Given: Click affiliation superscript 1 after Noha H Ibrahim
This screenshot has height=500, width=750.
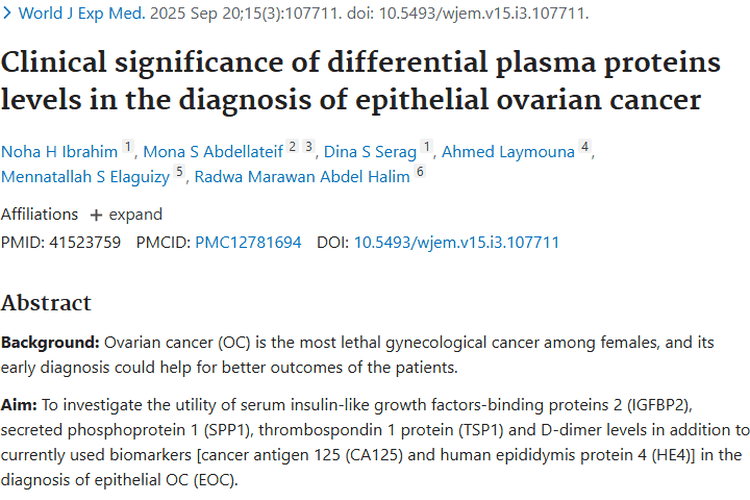Looking at the screenshot, I should click(128, 148).
